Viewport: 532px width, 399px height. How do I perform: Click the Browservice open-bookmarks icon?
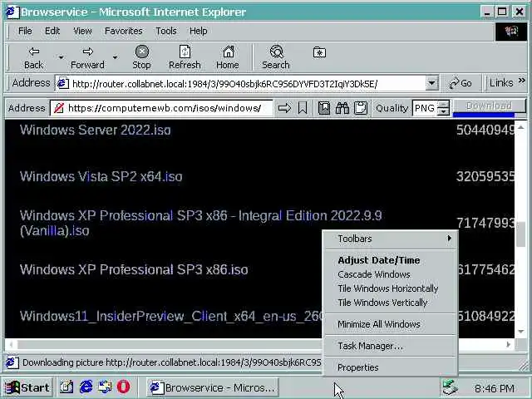tap(324, 108)
